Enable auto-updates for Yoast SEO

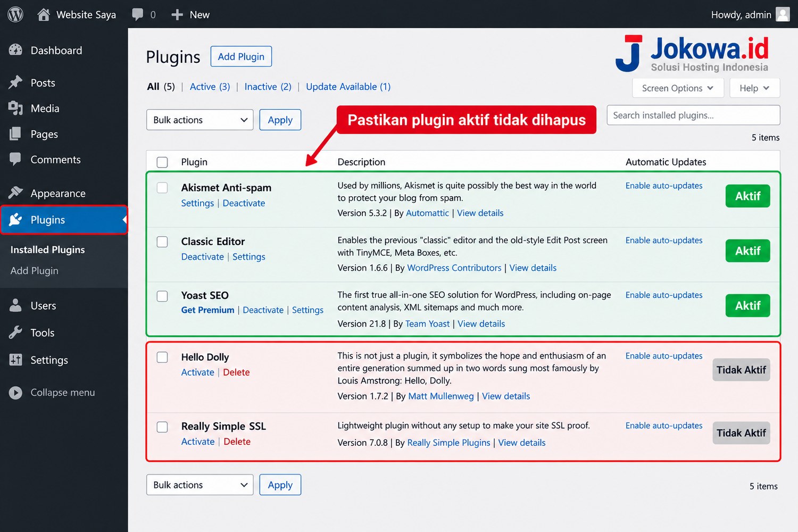pos(664,295)
